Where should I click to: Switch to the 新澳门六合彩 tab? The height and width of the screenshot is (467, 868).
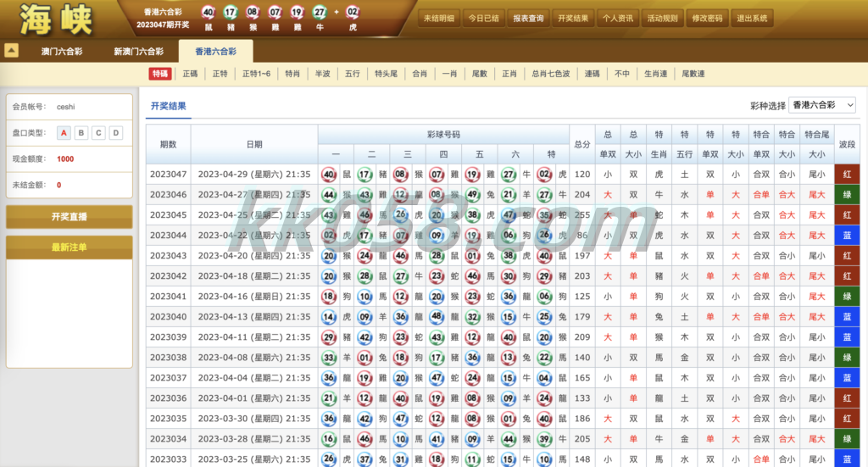pos(139,52)
